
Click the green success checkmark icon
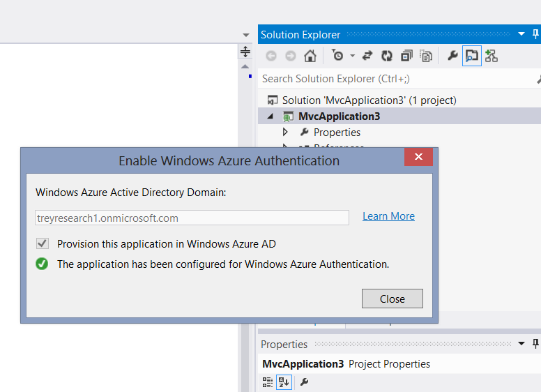click(x=42, y=264)
